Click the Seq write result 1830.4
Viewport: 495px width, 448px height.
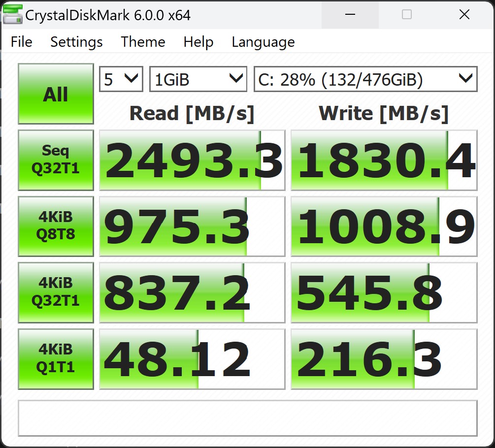(384, 160)
